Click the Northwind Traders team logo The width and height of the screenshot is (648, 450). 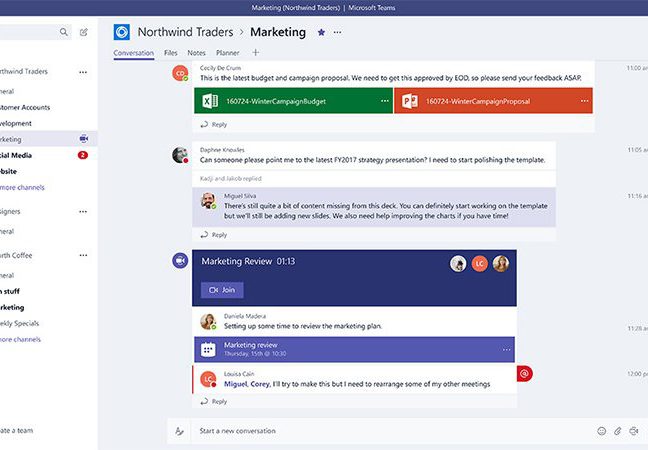coord(122,32)
